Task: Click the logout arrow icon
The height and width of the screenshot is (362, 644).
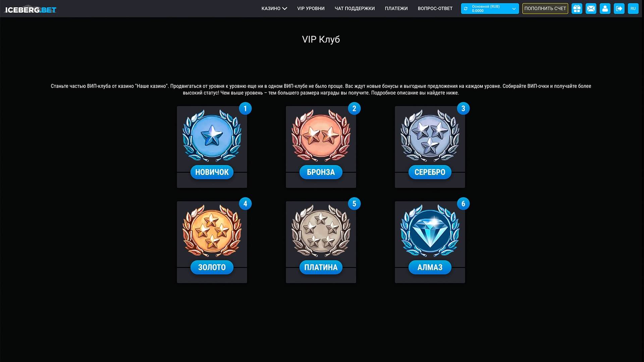Action: point(619,9)
